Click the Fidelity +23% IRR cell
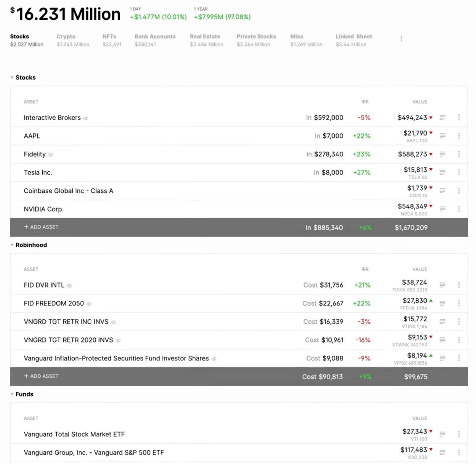Viewport: 476px width, 464px height. click(x=361, y=154)
